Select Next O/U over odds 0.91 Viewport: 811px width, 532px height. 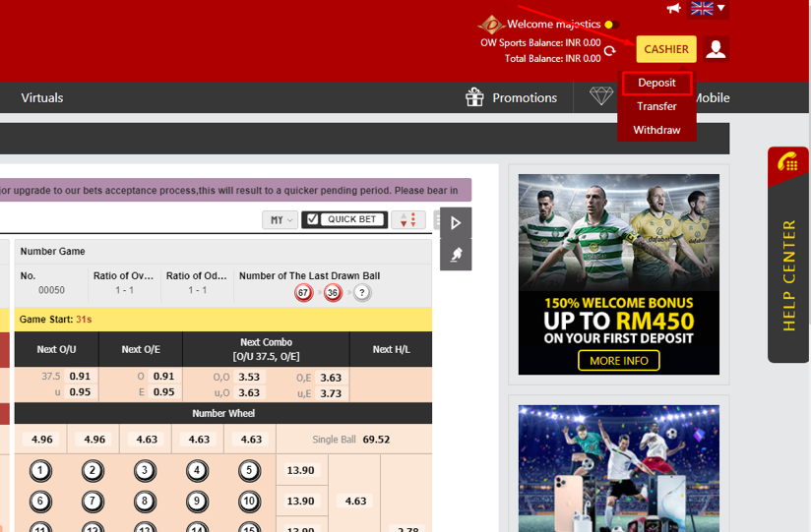click(80, 376)
